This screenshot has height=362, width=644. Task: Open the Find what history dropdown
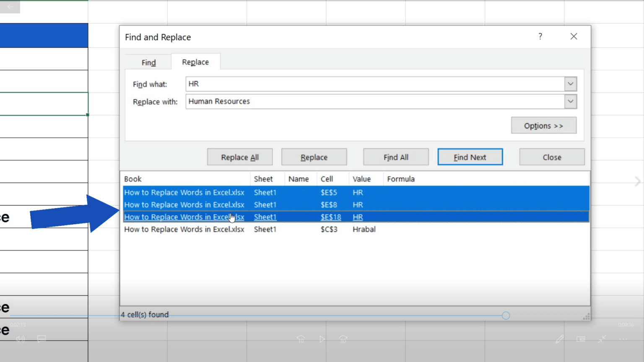[x=570, y=84]
